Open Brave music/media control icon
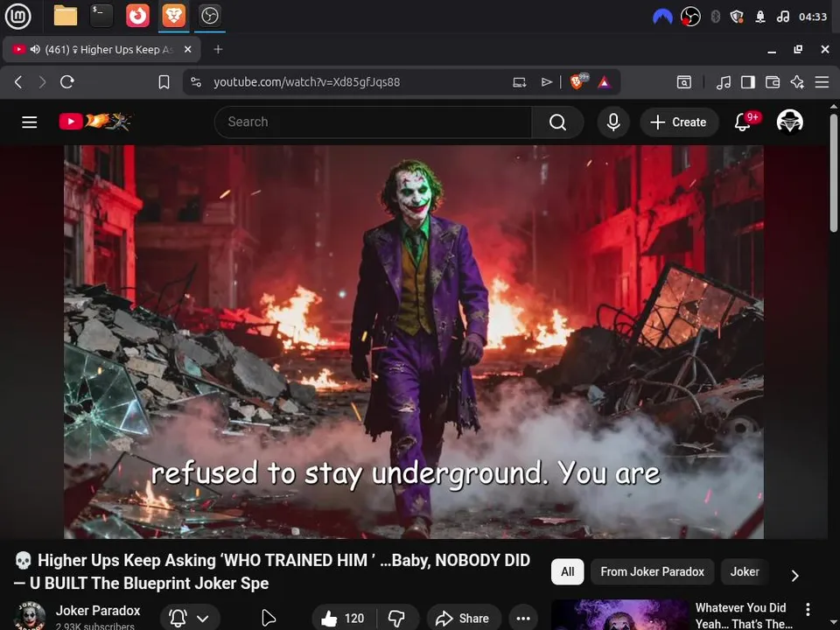The image size is (840, 630). click(724, 82)
